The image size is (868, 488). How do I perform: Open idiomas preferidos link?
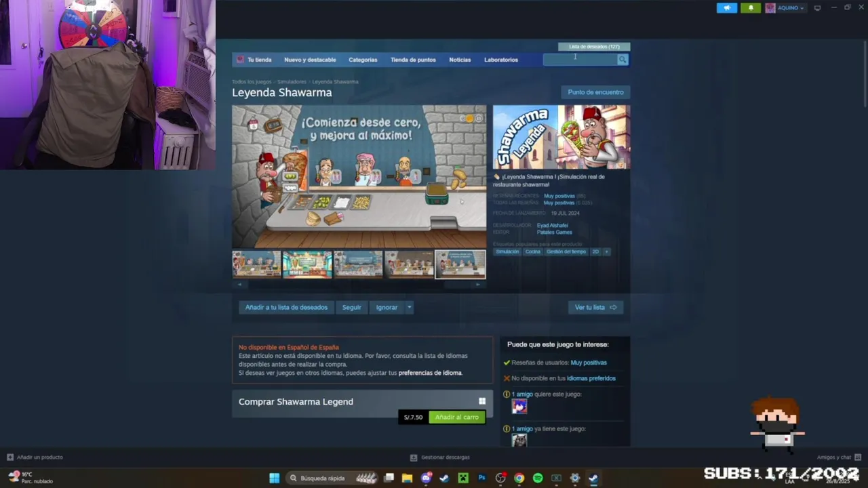591,378
